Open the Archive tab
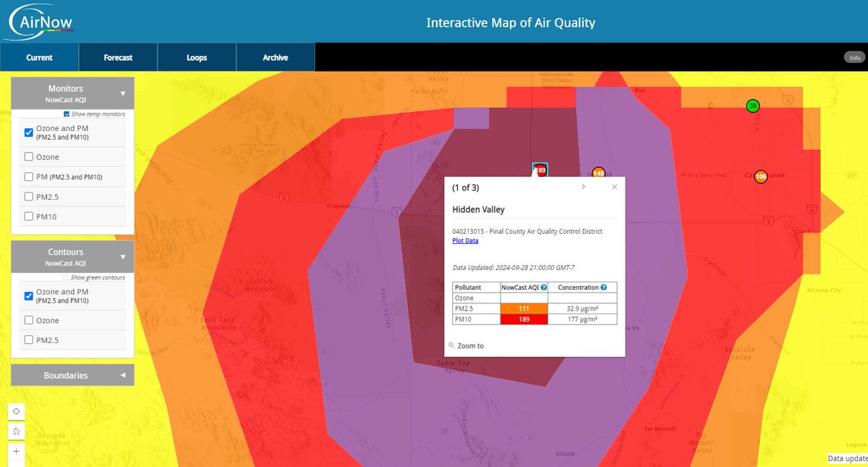Viewport: 868px width, 467px height. (275, 56)
